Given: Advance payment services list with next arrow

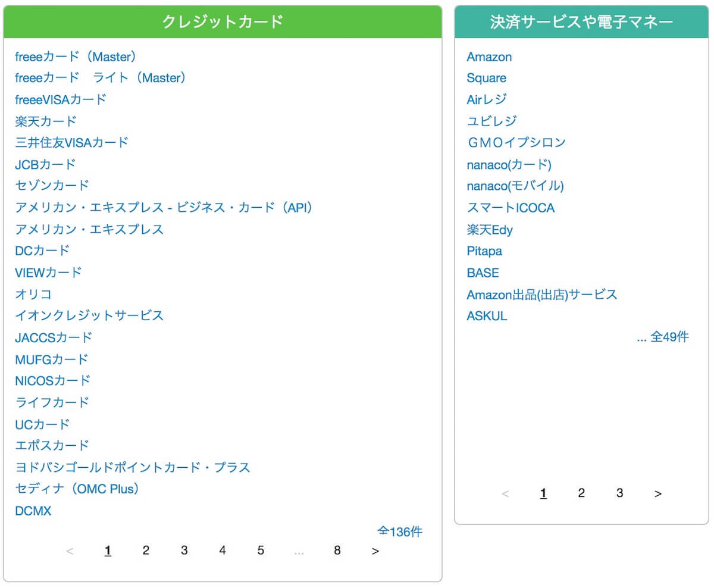Looking at the screenshot, I should pyautogui.click(x=658, y=493).
